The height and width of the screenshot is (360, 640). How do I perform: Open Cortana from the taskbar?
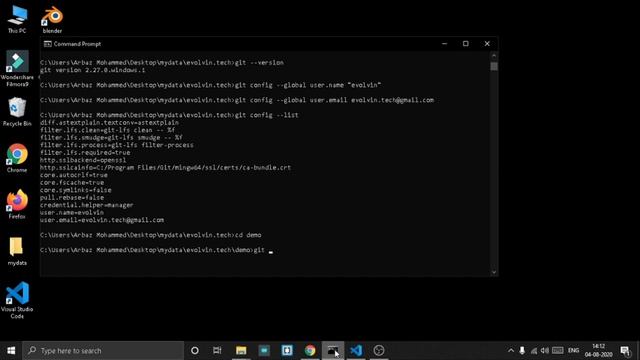[x=195, y=351]
